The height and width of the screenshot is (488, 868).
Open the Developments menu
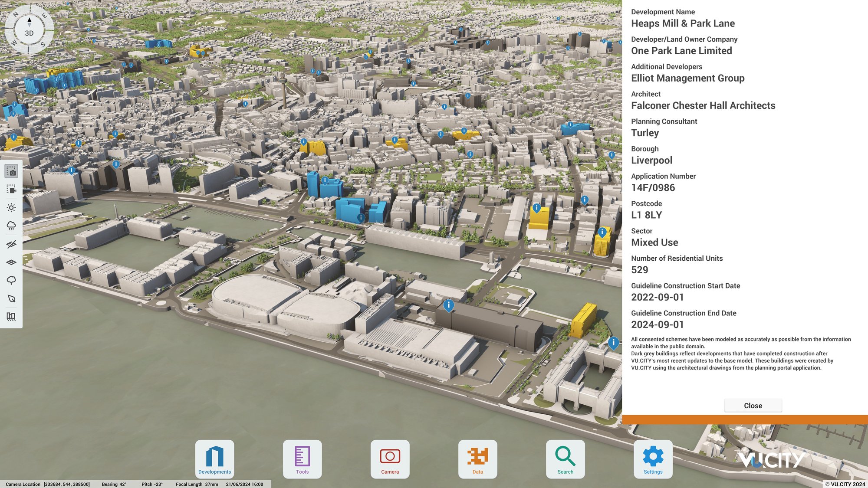click(214, 459)
